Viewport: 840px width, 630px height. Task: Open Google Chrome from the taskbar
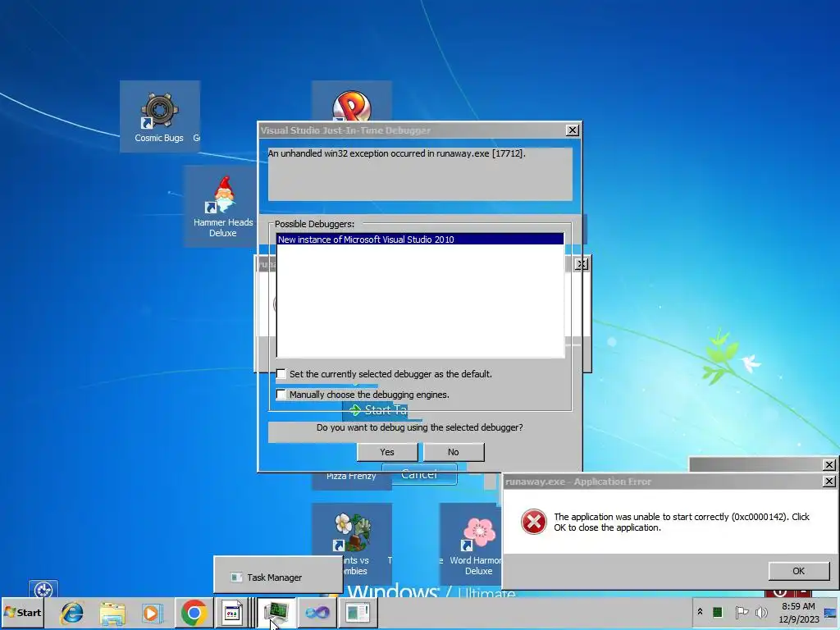pyautogui.click(x=194, y=612)
